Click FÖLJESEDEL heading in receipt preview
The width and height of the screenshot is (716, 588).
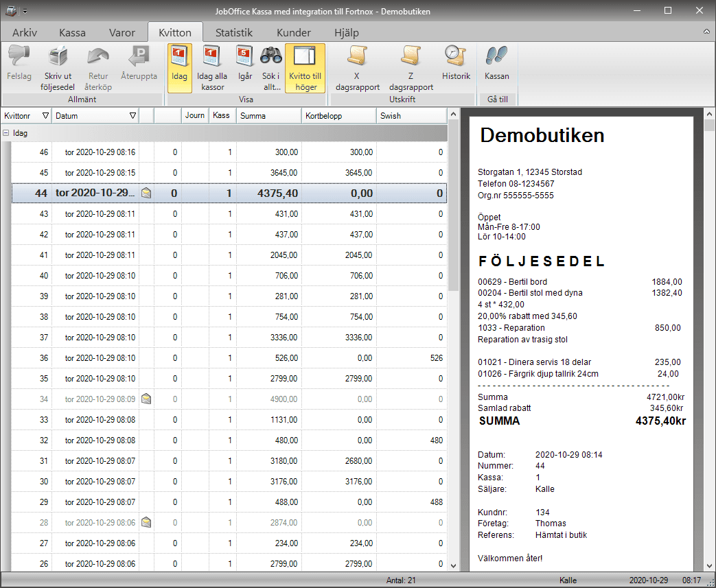pyautogui.click(x=542, y=261)
